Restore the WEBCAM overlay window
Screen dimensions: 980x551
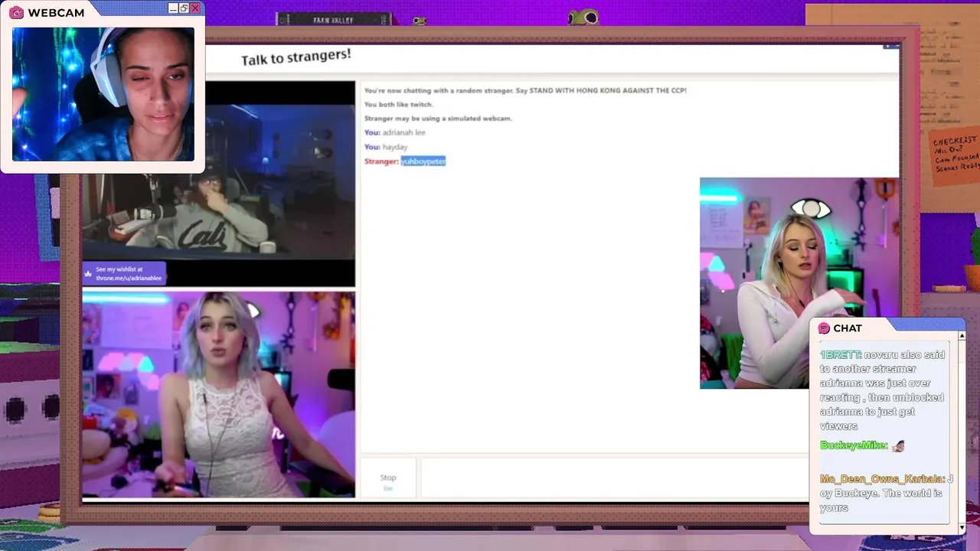click(x=184, y=8)
